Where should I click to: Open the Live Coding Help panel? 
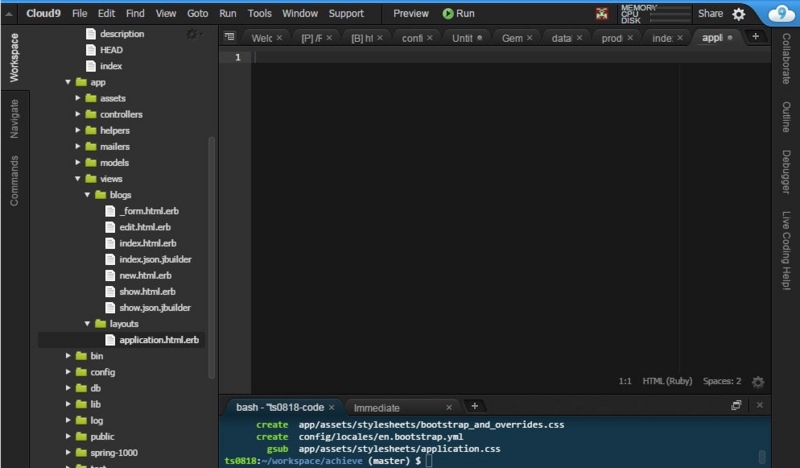pos(786,250)
